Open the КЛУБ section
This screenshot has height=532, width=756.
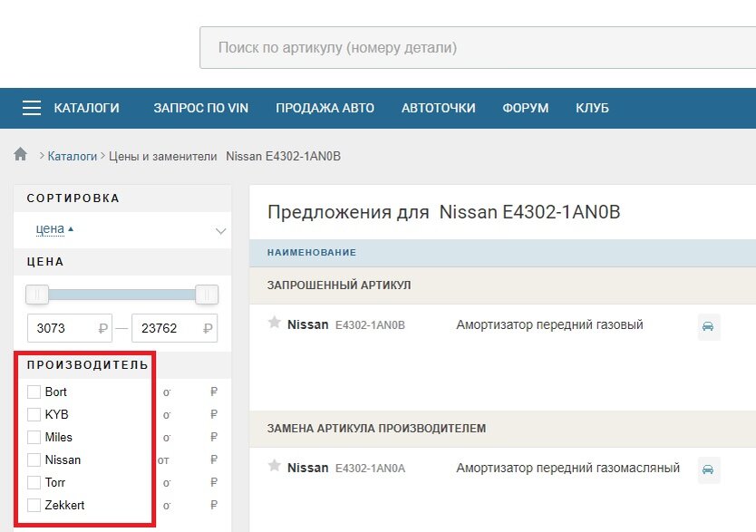[592, 108]
